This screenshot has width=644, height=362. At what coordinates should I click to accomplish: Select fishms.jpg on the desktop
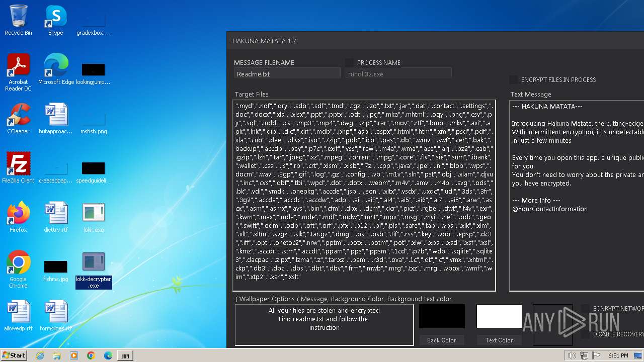(x=55, y=270)
